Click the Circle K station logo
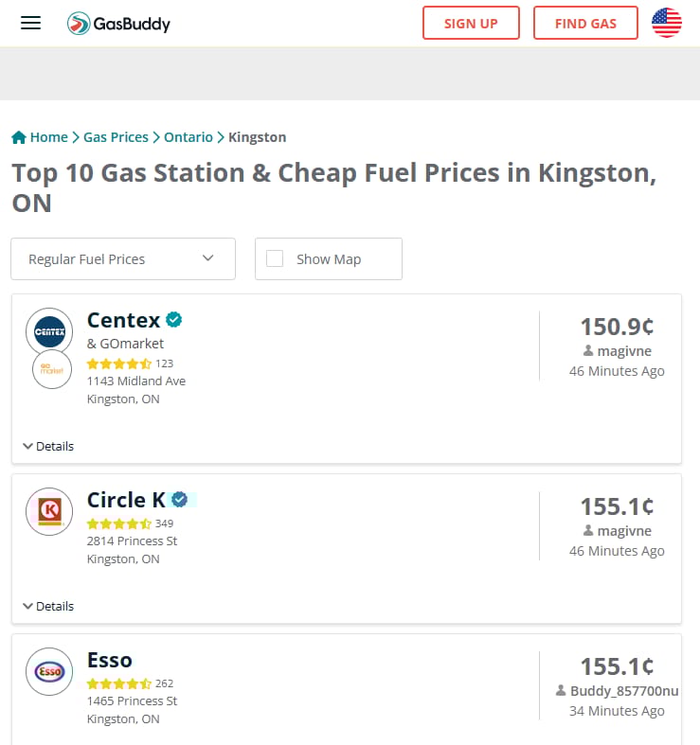Image resolution: width=700 pixels, height=745 pixels. pos(49,512)
